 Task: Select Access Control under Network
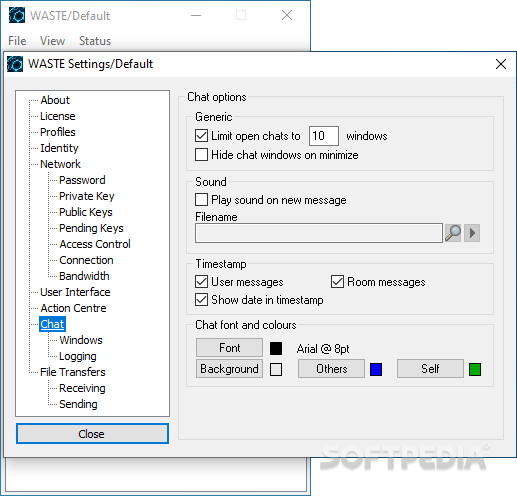95,244
